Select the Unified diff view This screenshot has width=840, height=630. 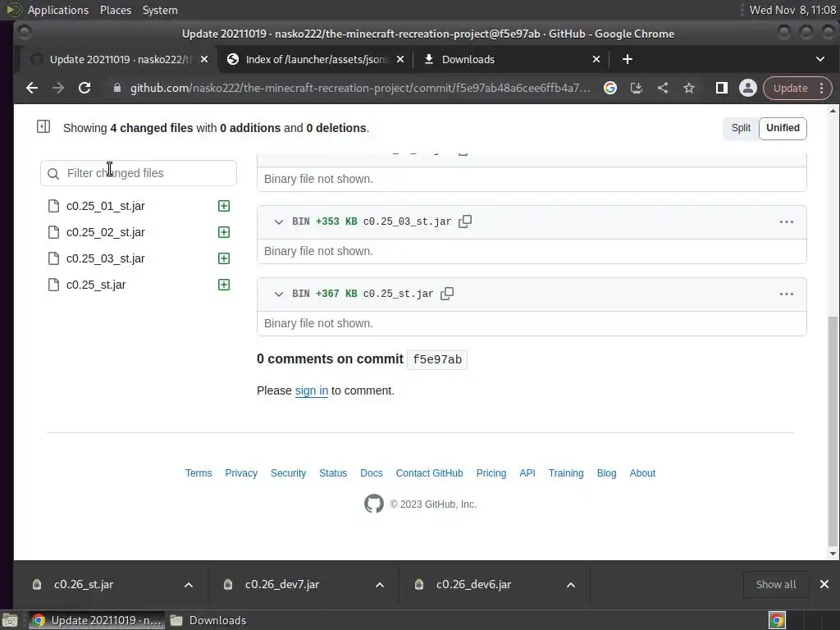[x=783, y=128]
